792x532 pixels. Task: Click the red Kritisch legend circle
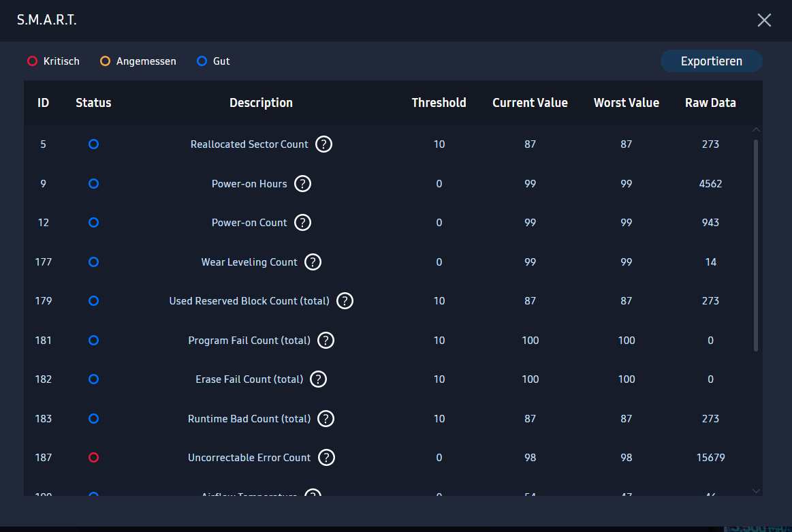(32, 61)
